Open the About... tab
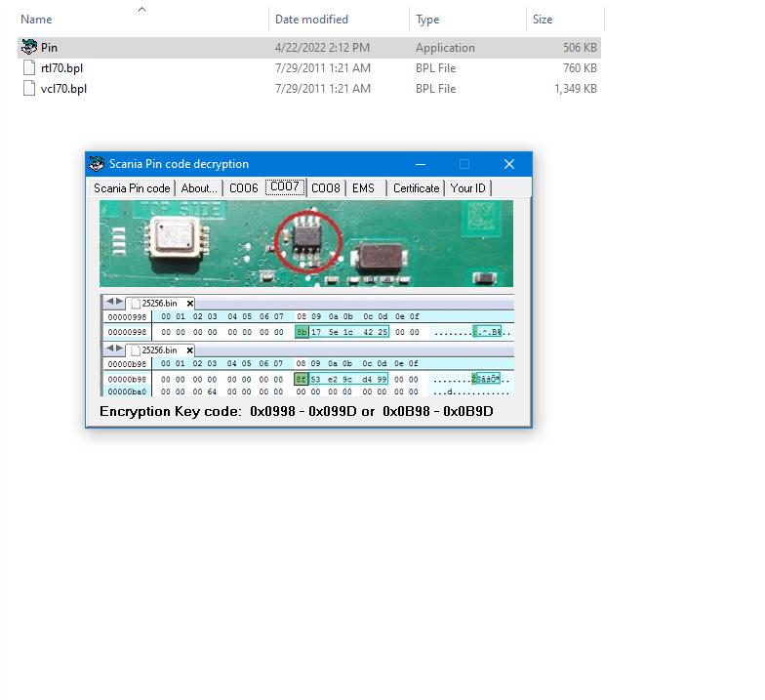Screen dimensions: 765x700 199,188
